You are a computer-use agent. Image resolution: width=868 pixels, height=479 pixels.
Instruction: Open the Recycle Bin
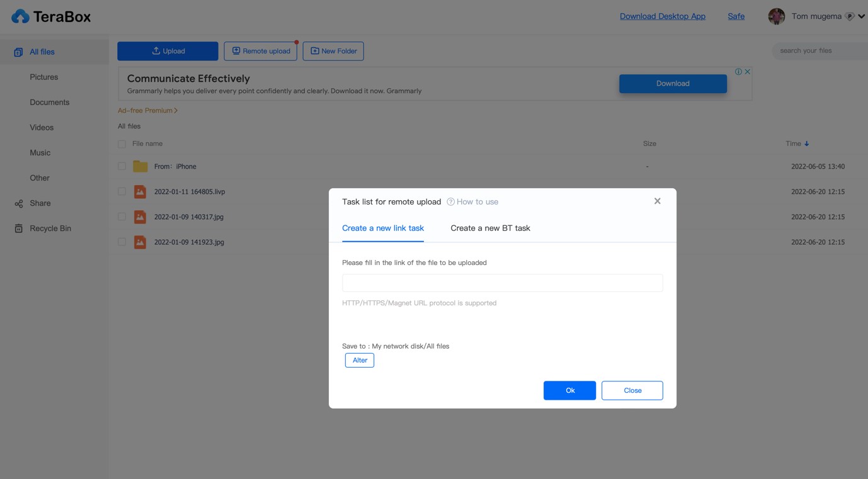pyautogui.click(x=49, y=228)
